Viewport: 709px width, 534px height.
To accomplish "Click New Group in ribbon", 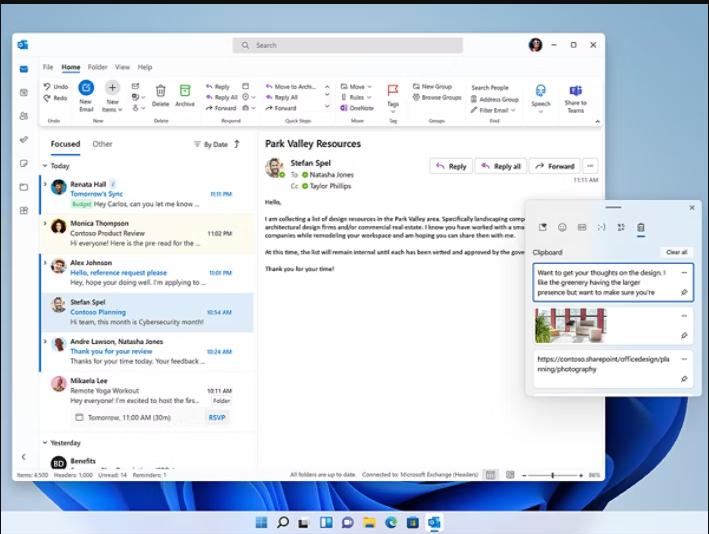I will coord(432,86).
